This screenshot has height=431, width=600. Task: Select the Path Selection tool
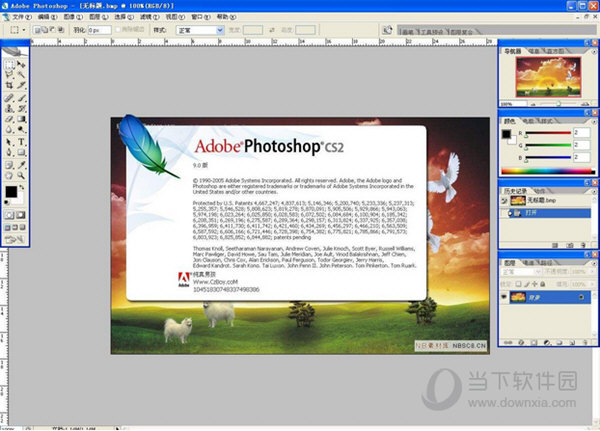point(10,142)
